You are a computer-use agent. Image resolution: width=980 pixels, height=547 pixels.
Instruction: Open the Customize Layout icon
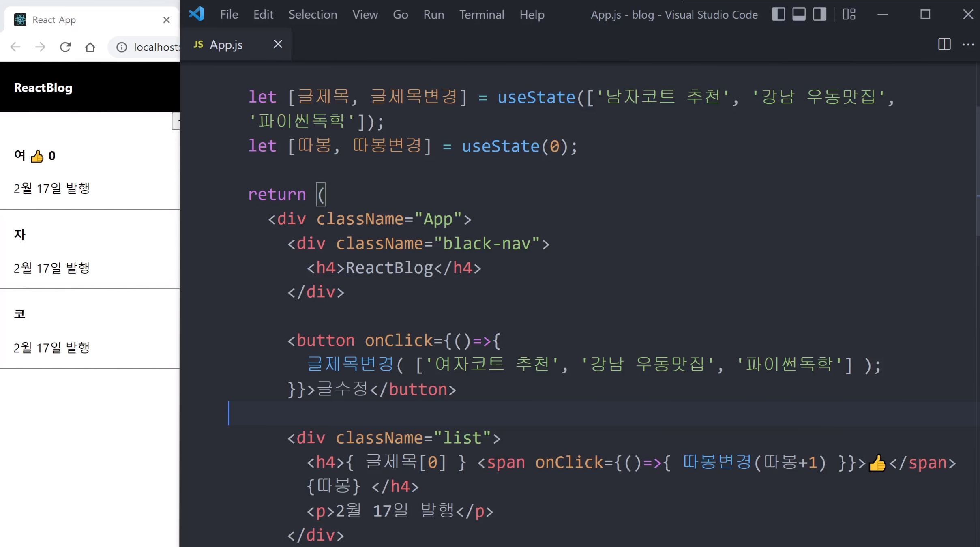click(849, 15)
